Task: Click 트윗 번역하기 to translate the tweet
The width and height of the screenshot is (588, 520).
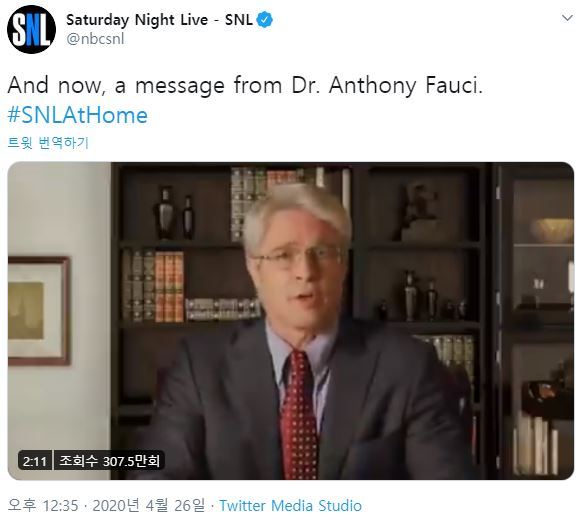Action: coord(48,143)
